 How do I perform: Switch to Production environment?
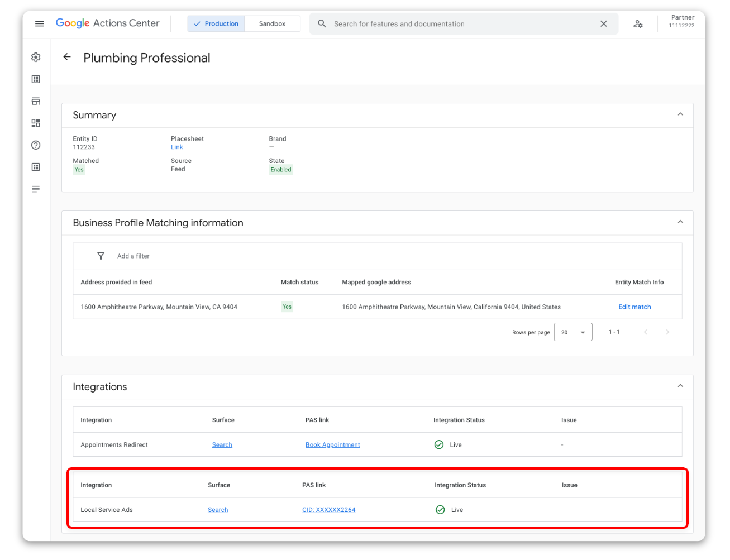(x=216, y=23)
